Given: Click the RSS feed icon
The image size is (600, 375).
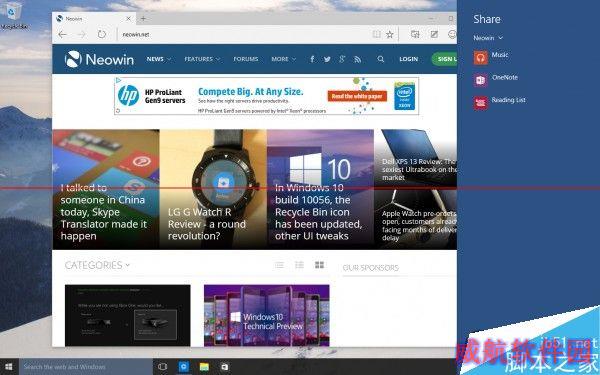Looking at the screenshot, I should [x=357, y=59].
